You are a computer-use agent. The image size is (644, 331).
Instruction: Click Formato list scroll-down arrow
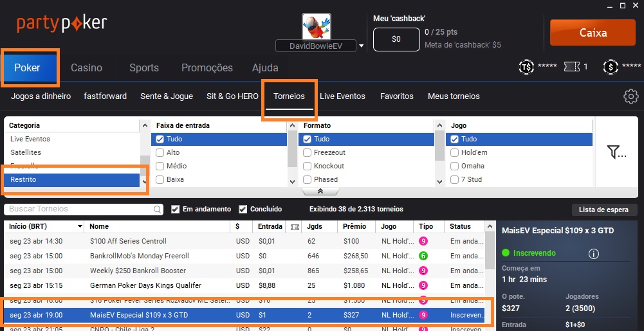point(439,181)
